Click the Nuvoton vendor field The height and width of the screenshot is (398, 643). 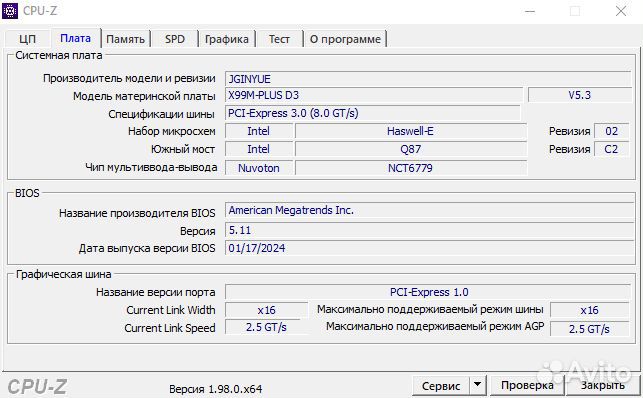click(259, 168)
